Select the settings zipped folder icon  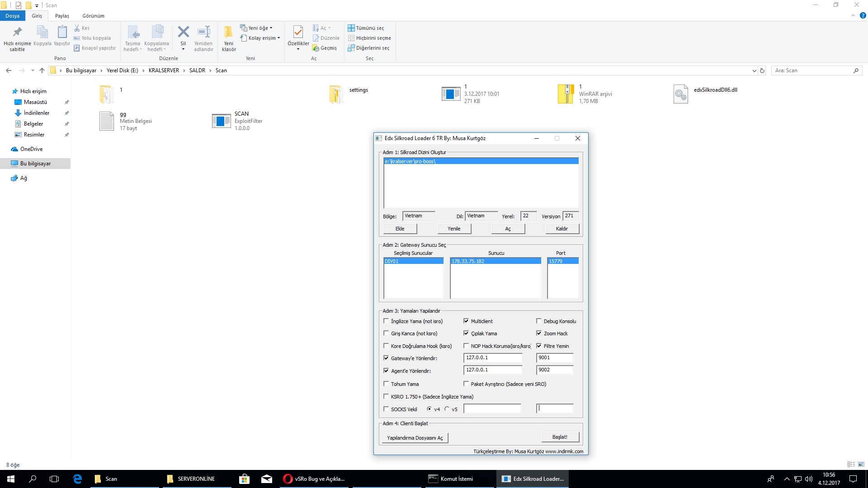[x=335, y=94]
